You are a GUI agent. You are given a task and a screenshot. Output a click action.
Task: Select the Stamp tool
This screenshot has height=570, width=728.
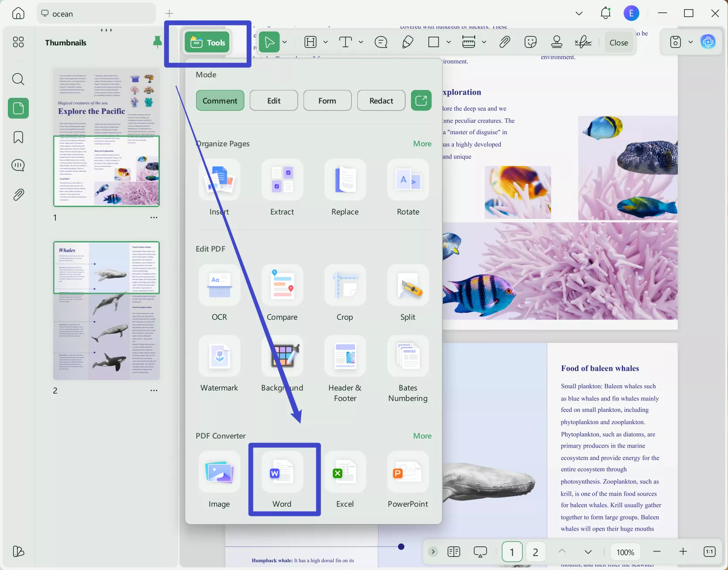(x=556, y=42)
